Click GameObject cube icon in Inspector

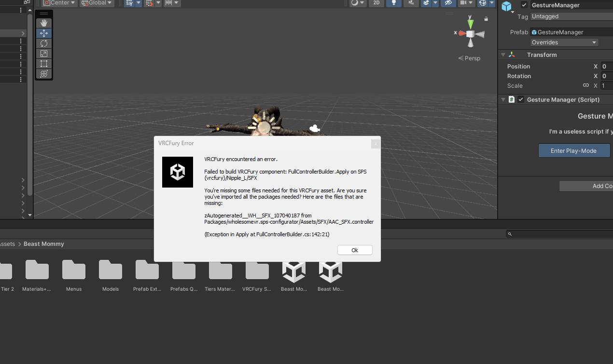tap(506, 6)
